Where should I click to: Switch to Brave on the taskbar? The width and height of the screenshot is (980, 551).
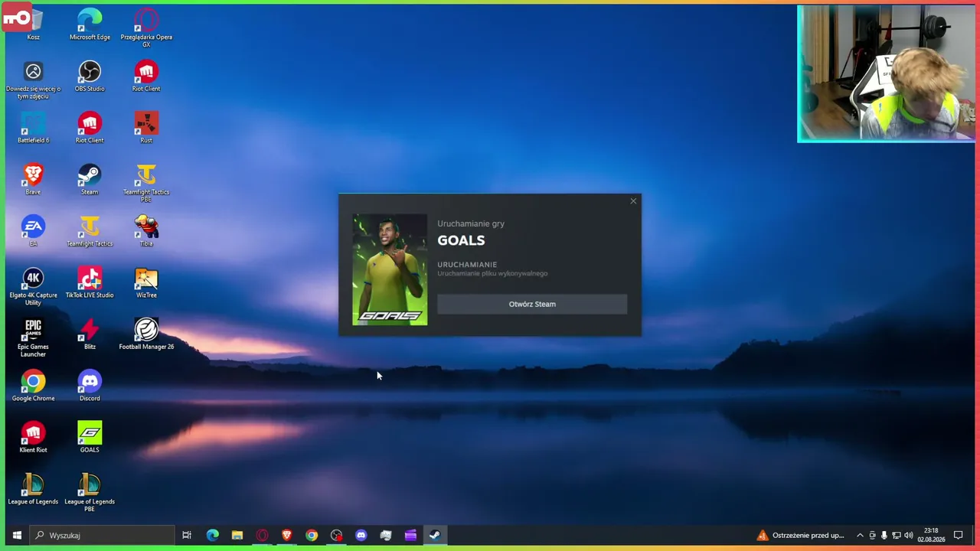click(287, 535)
